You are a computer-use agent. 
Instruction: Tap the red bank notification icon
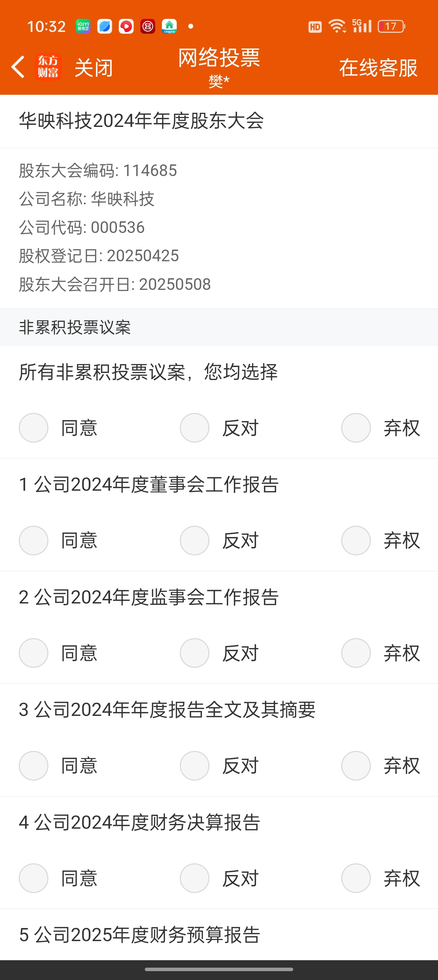148,26
